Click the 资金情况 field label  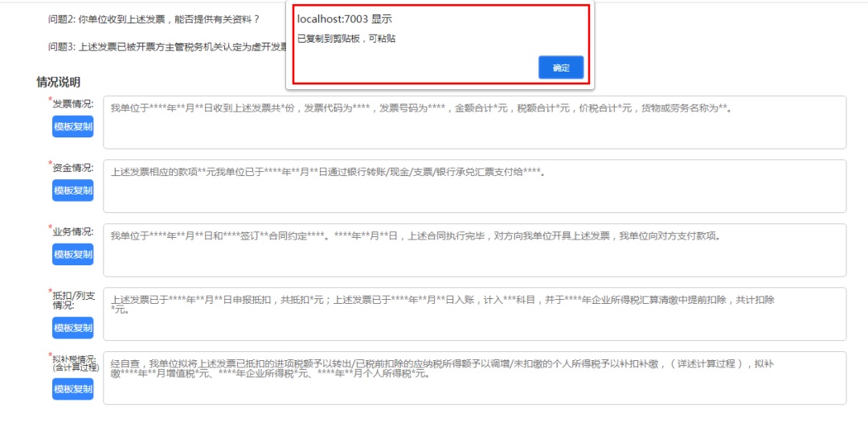point(73,168)
